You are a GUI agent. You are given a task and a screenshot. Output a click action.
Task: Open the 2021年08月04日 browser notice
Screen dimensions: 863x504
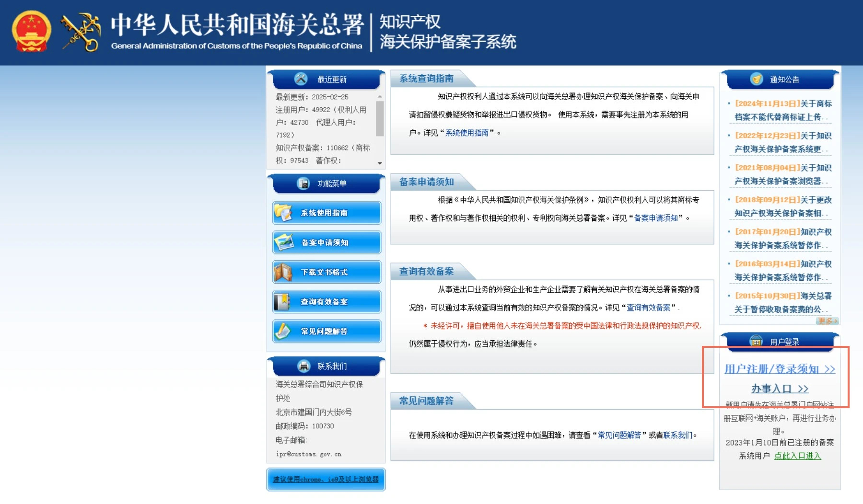pos(782,174)
